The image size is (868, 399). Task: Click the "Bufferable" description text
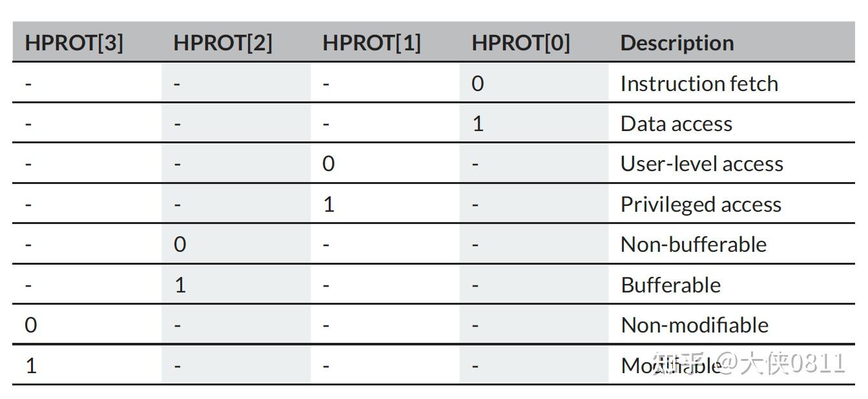click(670, 285)
